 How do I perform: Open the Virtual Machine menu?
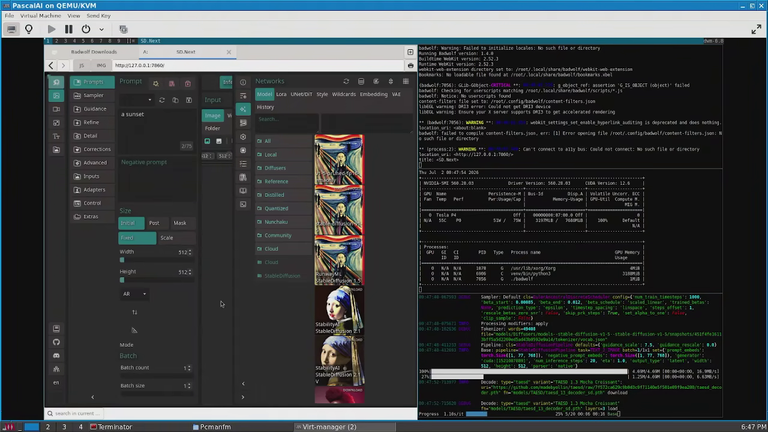pyautogui.click(x=41, y=16)
